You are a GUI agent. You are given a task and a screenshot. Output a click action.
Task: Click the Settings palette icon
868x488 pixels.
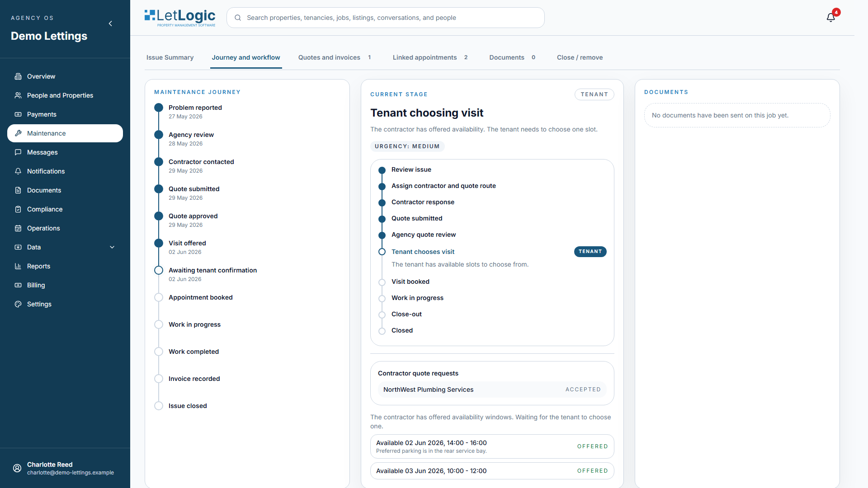point(18,304)
